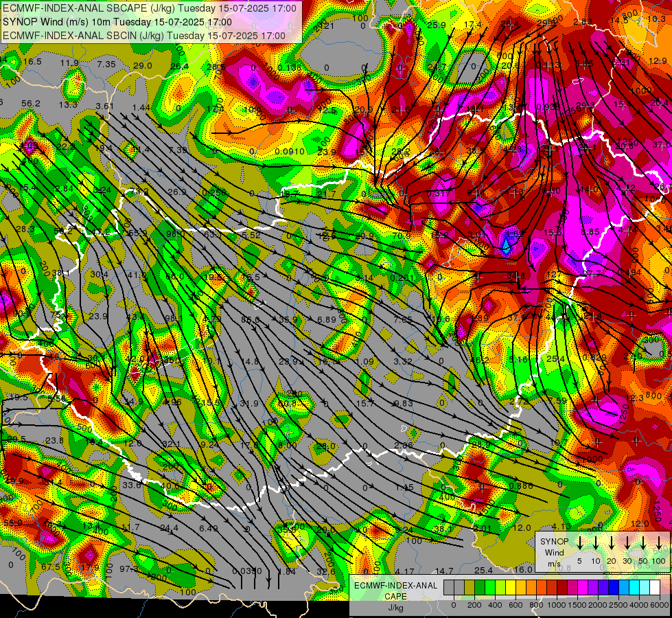Pick the bright yellow swatch left of 600 tick
Screen dimensions: 672x618
point(511,587)
